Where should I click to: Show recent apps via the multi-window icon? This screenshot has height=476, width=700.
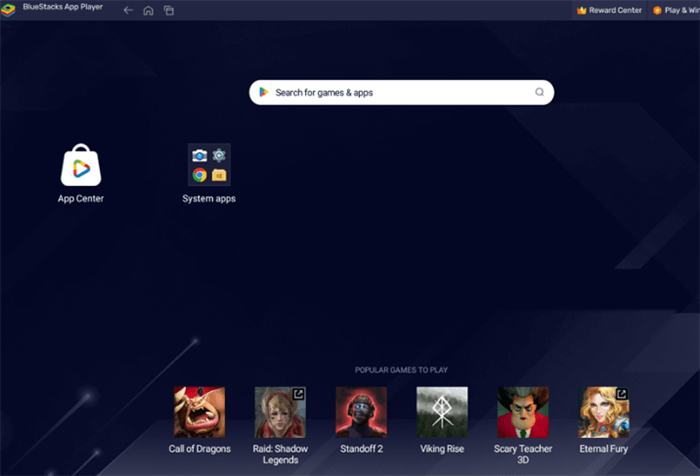coord(169,10)
